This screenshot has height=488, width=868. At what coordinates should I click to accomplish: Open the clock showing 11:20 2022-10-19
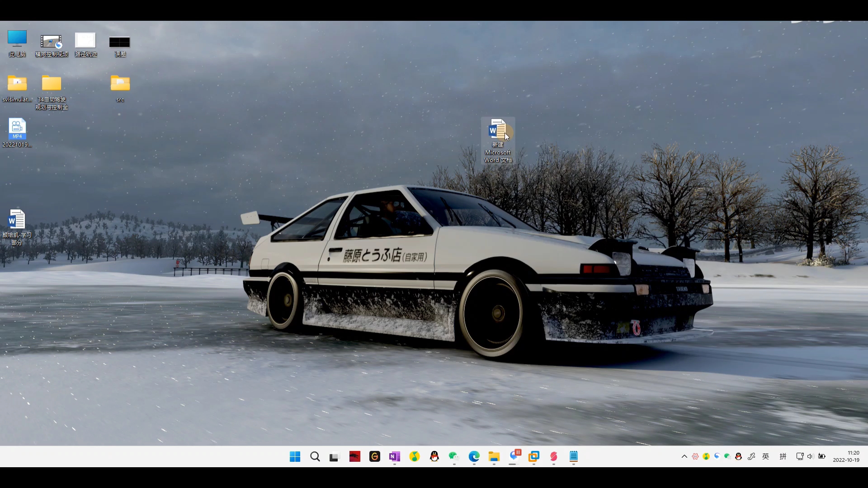[x=846, y=457]
